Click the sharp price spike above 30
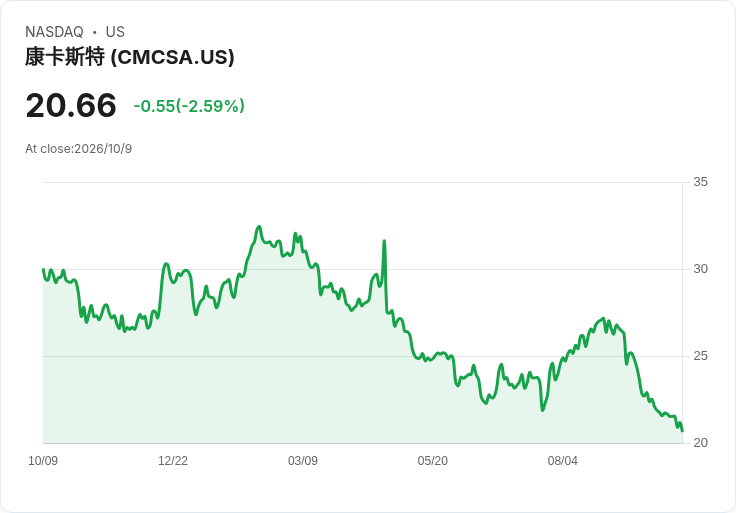The width and height of the screenshot is (736, 513). [x=384, y=241]
